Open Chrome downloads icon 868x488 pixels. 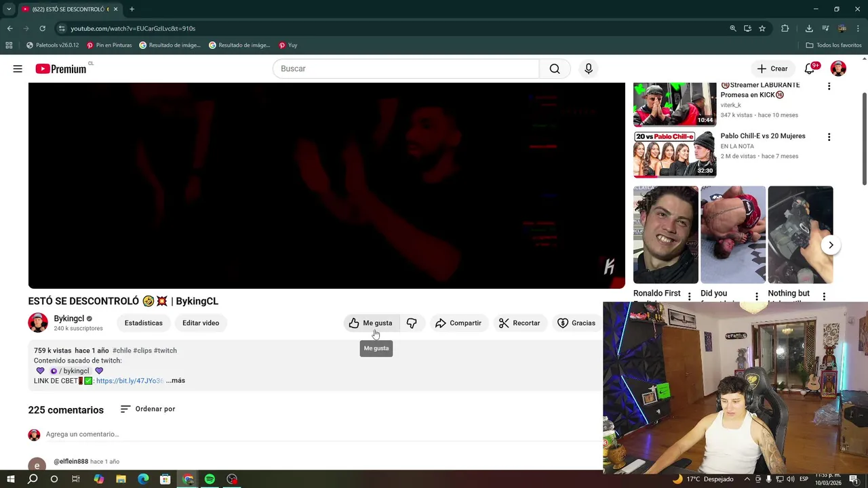tap(809, 28)
